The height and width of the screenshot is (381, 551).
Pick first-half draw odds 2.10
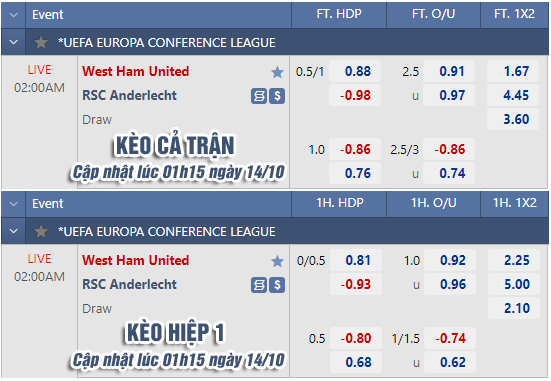click(x=514, y=308)
